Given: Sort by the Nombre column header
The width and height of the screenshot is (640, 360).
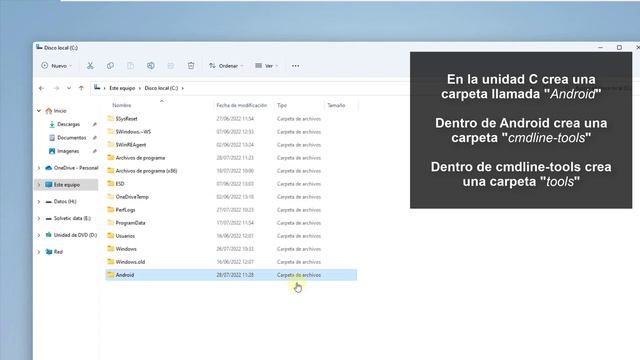Looking at the screenshot, I should 122,105.
